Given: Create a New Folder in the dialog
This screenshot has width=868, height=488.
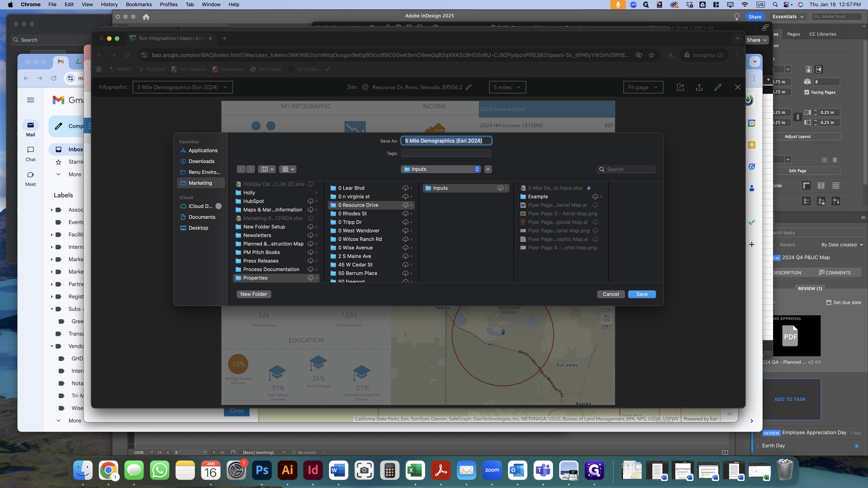Looking at the screenshot, I should coord(253,294).
